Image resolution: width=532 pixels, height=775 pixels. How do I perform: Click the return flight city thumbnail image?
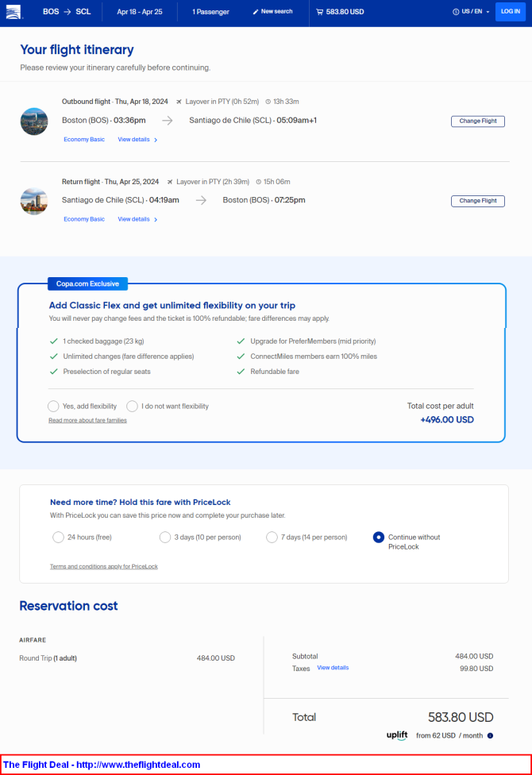coord(34,201)
